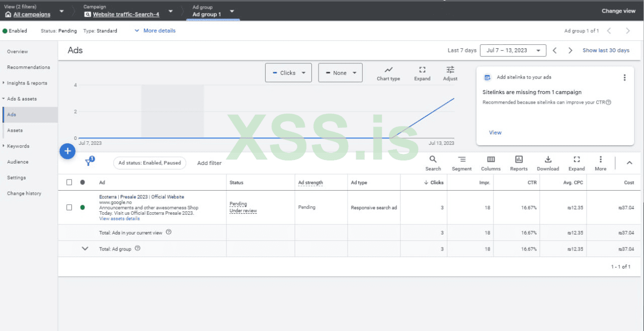644x331 pixels.
Task: Collapse the chart with the up chevron
Action: click(629, 162)
